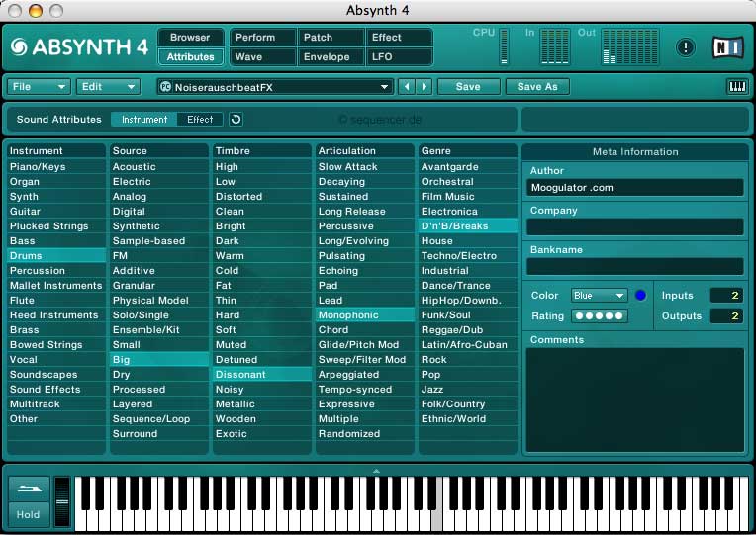
Task: Click the Outputs value 2
Action: point(726,316)
